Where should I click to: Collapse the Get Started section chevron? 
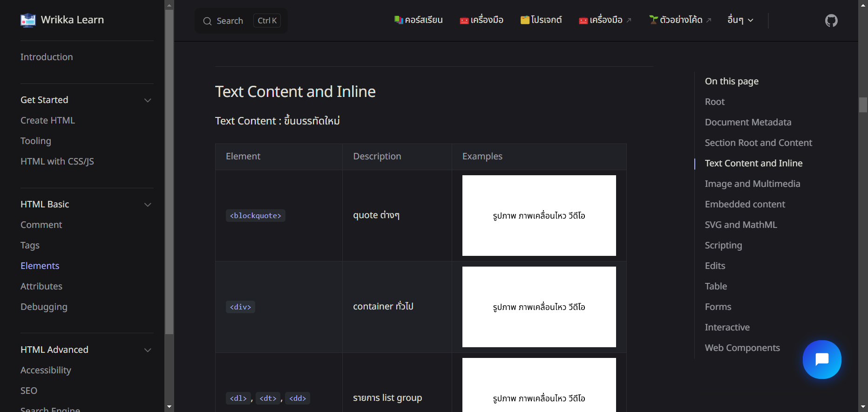click(x=148, y=100)
